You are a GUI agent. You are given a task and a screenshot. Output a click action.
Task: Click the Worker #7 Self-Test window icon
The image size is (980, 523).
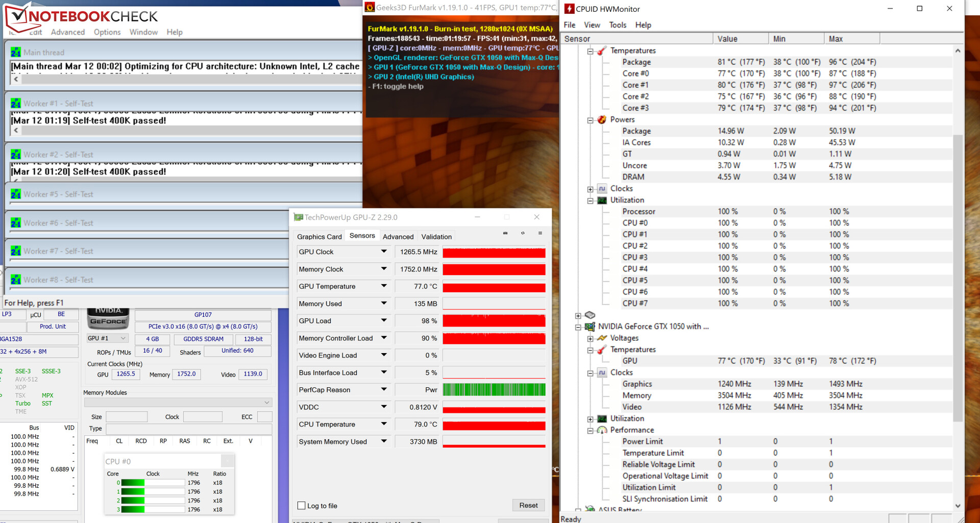(x=16, y=251)
